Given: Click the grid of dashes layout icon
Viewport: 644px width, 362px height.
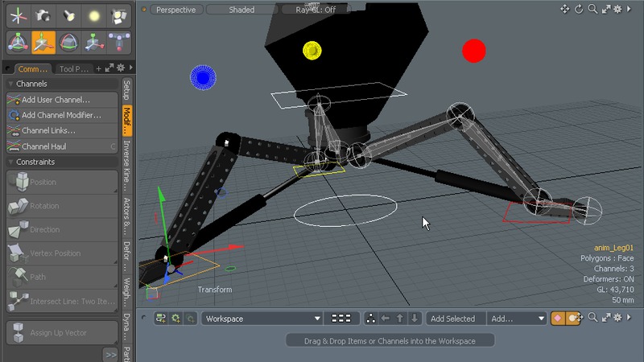Looking at the screenshot, I should point(341,319).
